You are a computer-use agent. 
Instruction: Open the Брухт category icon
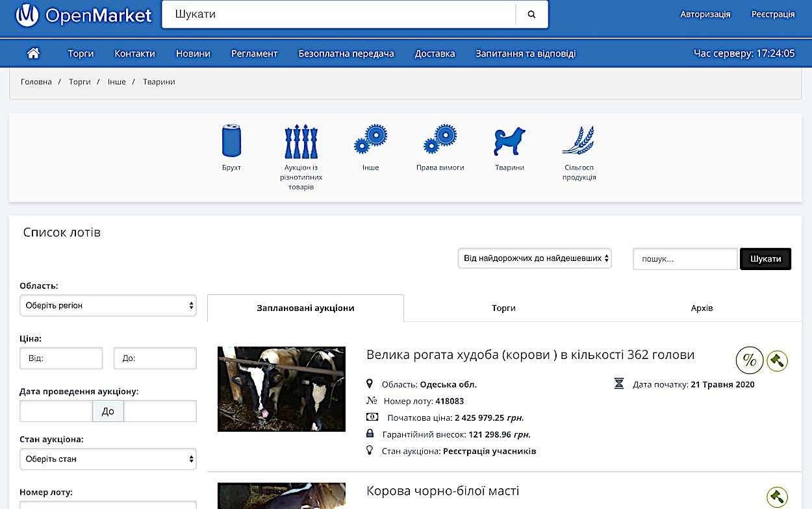(x=231, y=141)
